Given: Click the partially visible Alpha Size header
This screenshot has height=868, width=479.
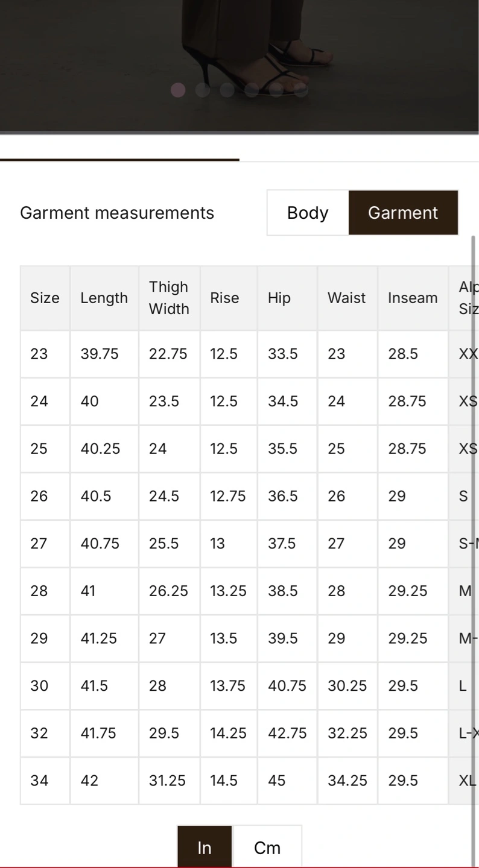Looking at the screenshot, I should 463,298.
